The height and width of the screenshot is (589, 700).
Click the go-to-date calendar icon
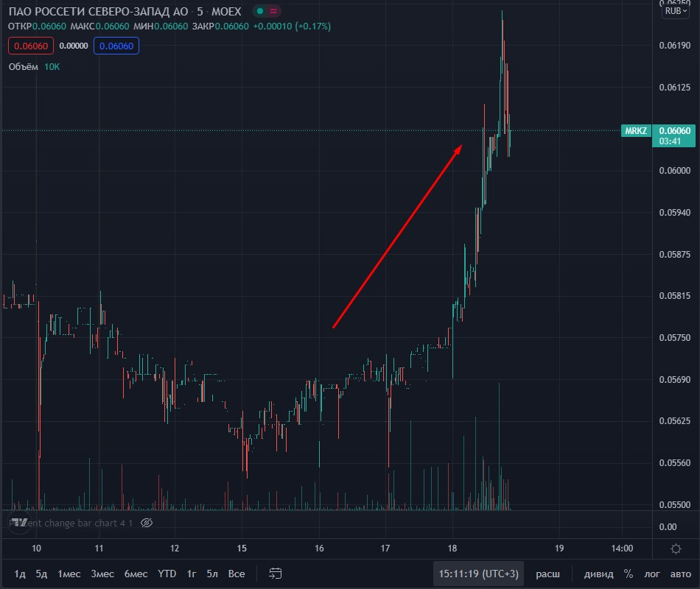pos(275,574)
